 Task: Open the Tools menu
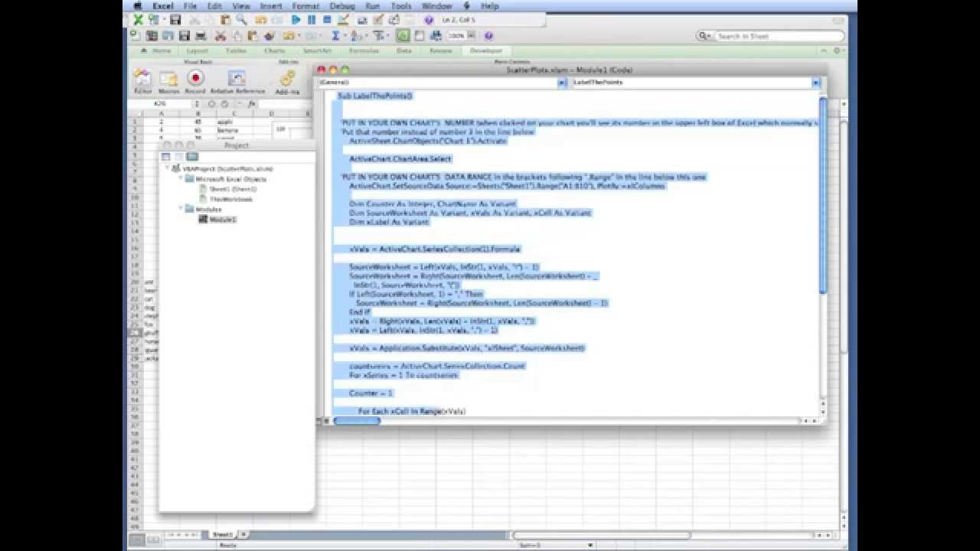click(401, 6)
